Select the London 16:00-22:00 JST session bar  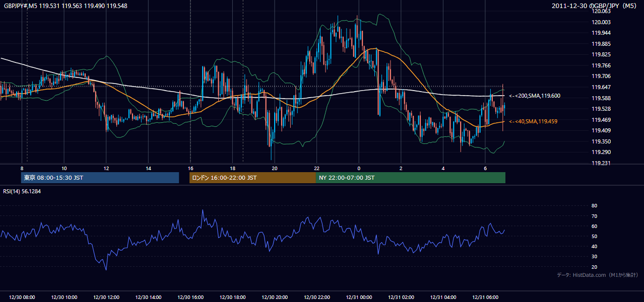tap(252, 178)
